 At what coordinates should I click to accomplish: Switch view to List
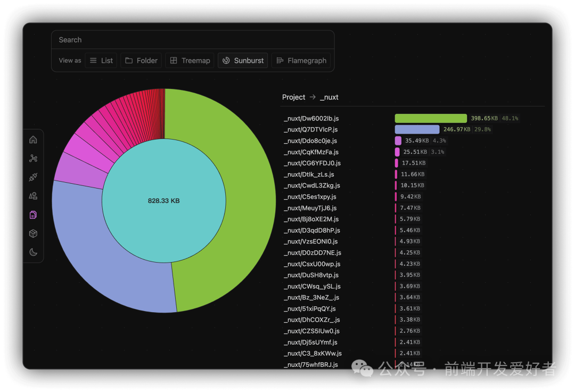(101, 61)
